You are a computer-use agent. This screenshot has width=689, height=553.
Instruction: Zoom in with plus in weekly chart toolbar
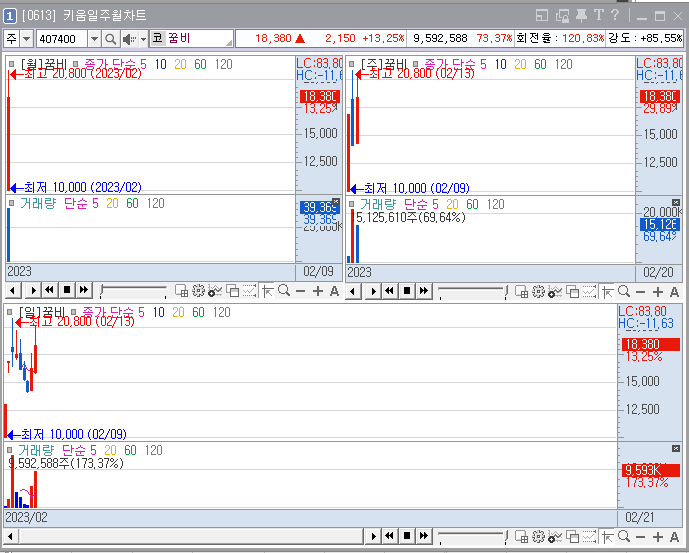(x=658, y=292)
